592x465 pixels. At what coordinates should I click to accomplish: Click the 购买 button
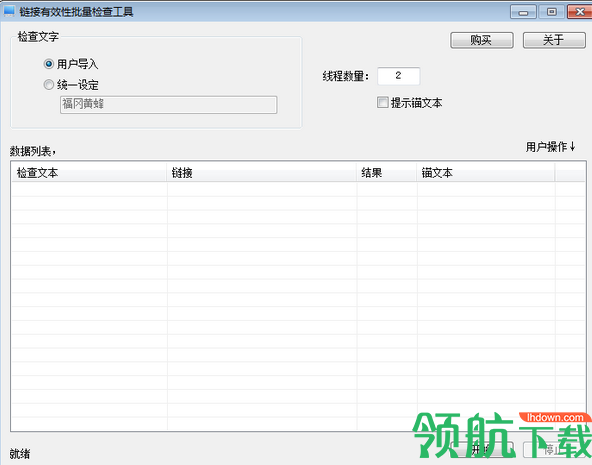click(481, 40)
